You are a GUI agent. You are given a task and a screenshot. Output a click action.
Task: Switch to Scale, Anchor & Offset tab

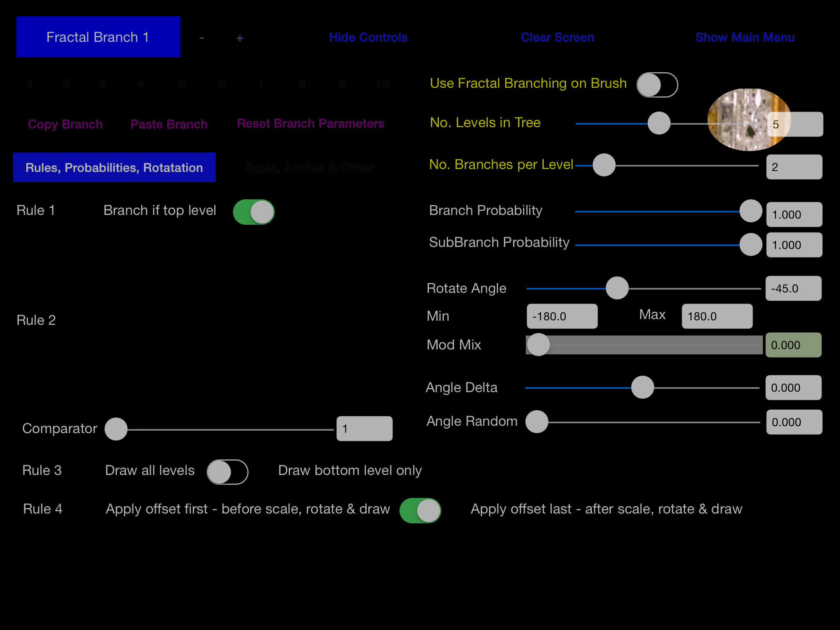click(x=310, y=167)
